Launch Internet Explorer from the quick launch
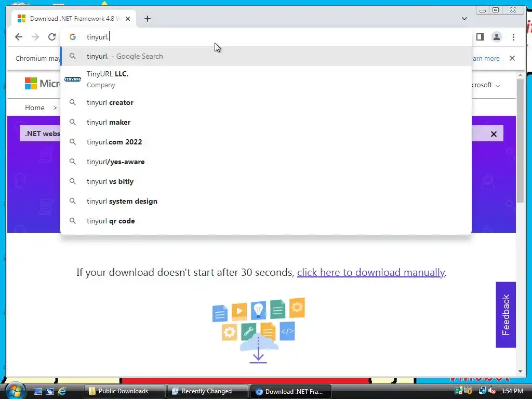532x399 pixels. (x=62, y=391)
